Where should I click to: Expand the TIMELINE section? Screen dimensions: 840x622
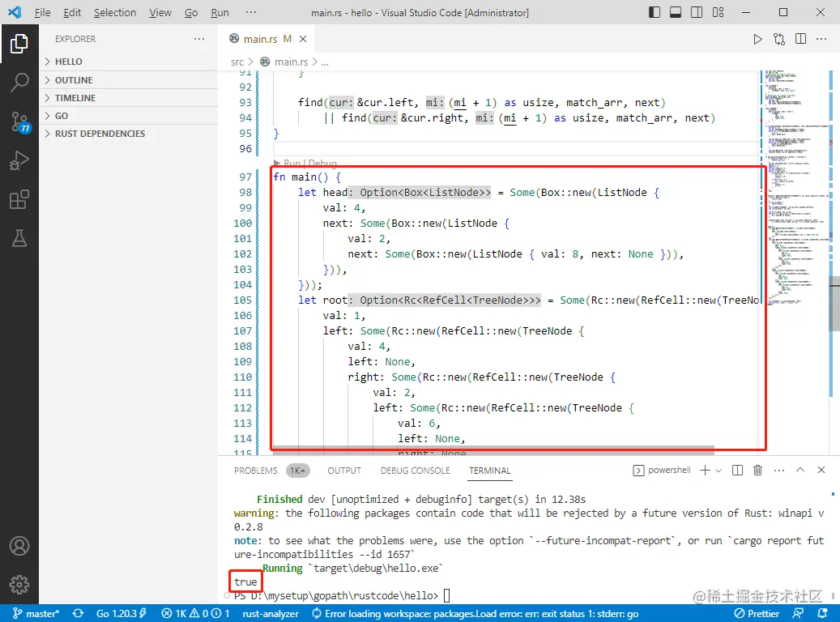pyautogui.click(x=129, y=98)
